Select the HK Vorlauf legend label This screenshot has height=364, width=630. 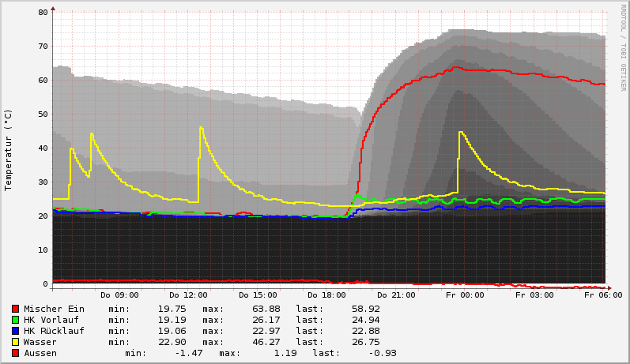(x=51, y=320)
